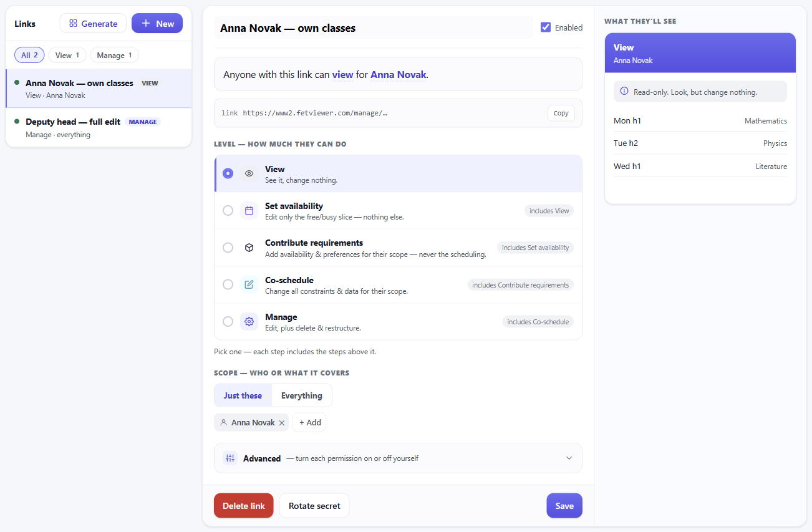Image resolution: width=812 pixels, height=532 pixels.
Task: Select Anna Novak — own classes link
Action: (x=99, y=89)
